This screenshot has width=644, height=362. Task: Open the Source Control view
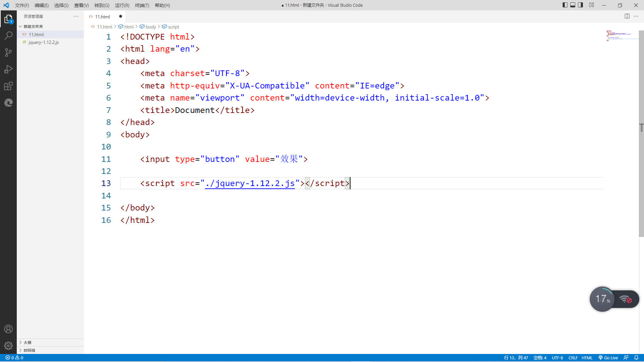pos(8,52)
